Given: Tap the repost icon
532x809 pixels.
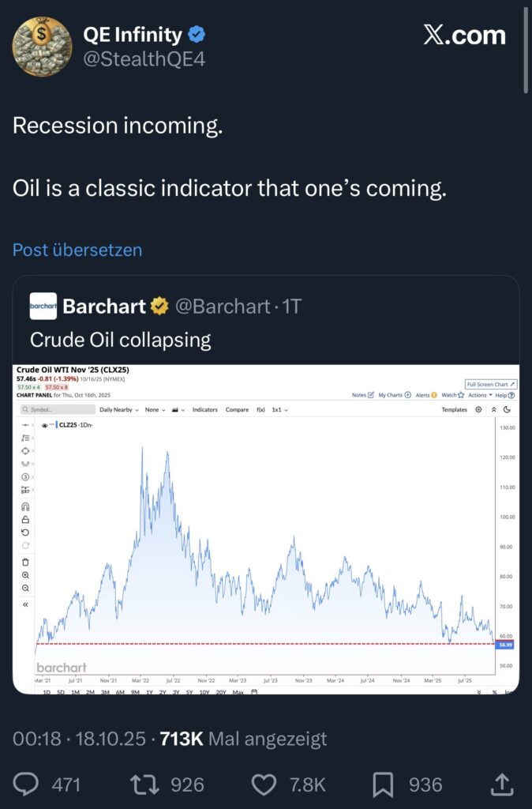Looking at the screenshot, I should 144,784.
